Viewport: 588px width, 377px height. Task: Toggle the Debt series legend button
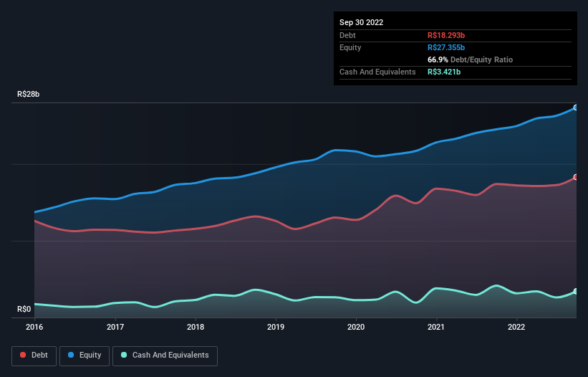[x=34, y=355]
